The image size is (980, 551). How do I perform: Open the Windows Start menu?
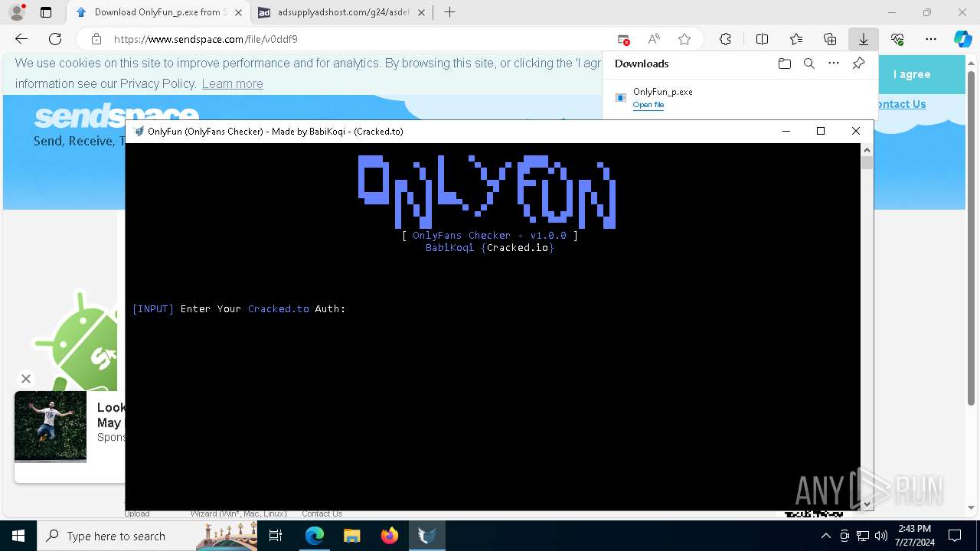tap(18, 536)
